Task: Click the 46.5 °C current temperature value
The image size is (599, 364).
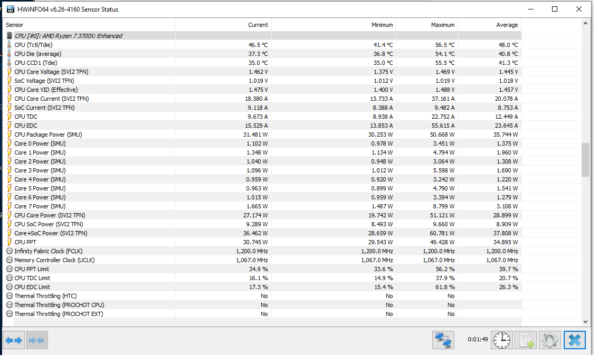Action: 258,45
